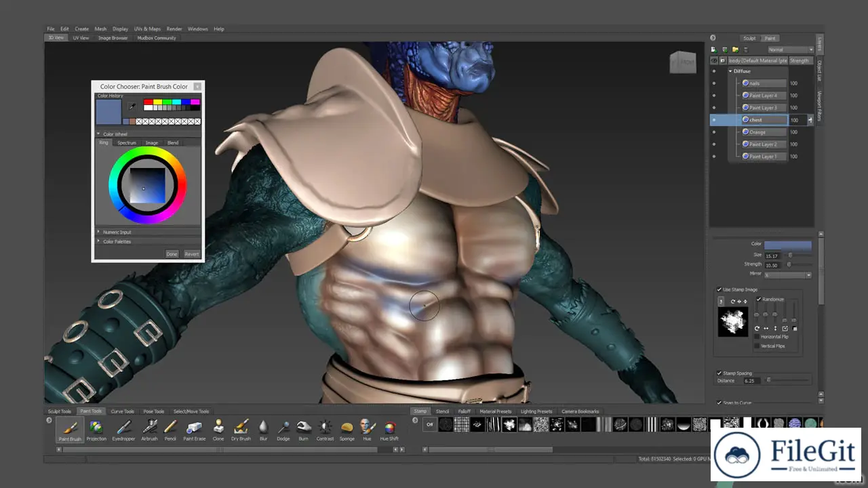Toggle Use Stamp Image checkbox
868x488 pixels.
click(719, 289)
